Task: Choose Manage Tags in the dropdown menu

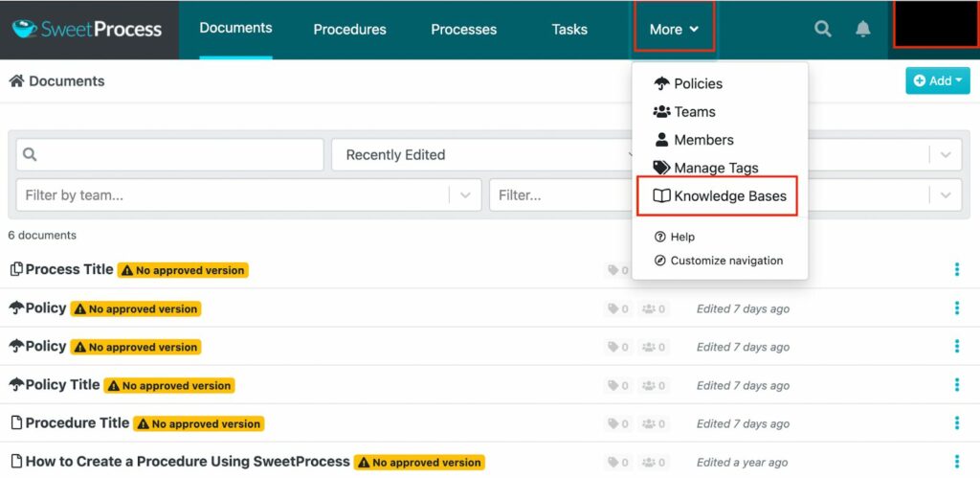Action: click(715, 168)
